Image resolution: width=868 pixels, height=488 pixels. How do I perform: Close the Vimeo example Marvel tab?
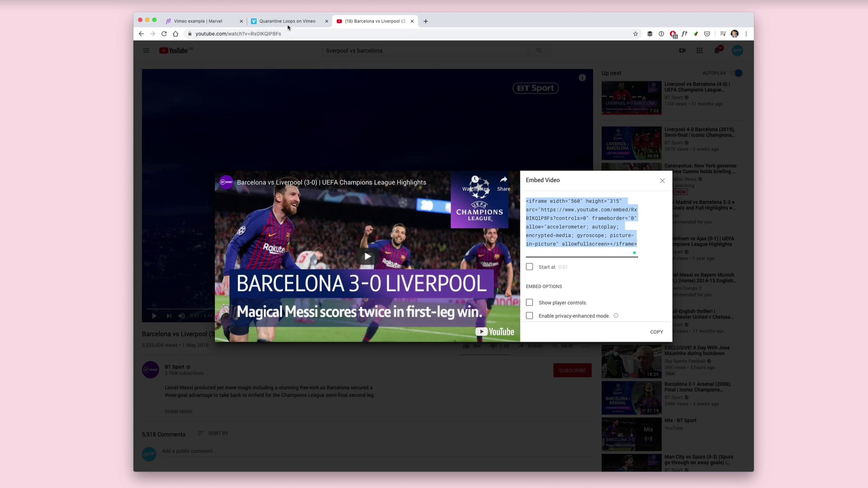click(241, 21)
